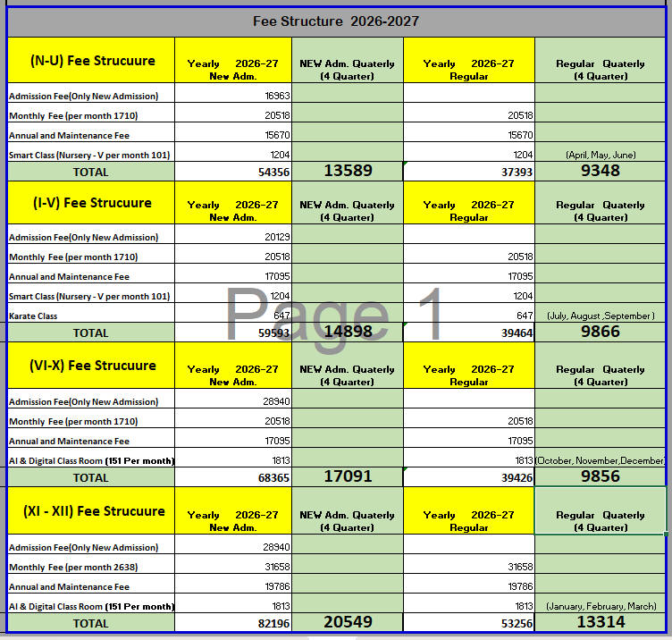Image resolution: width=672 pixels, height=640 pixels.
Task: Select the XI-XII section "TOTAL" label cell
Action: tap(91, 622)
